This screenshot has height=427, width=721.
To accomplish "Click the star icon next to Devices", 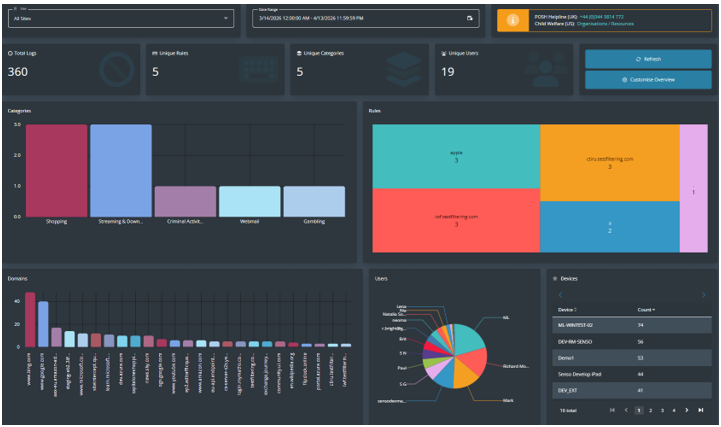I will click(x=555, y=279).
